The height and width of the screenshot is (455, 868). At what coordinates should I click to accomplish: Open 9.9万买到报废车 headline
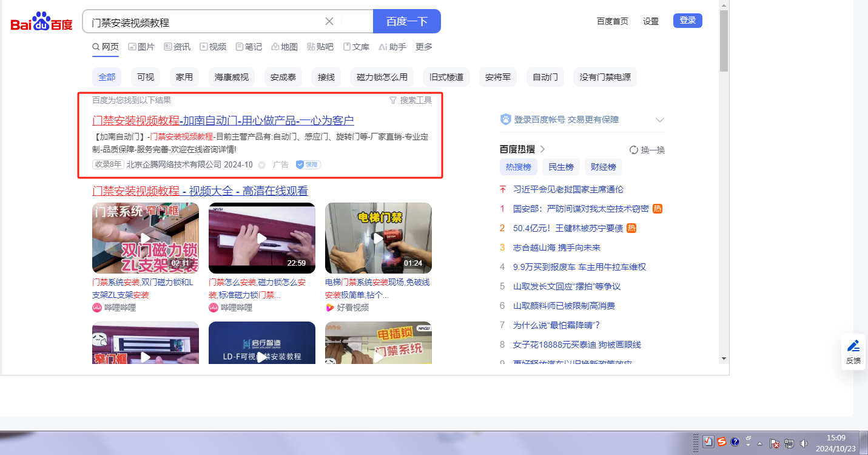pyautogui.click(x=580, y=267)
